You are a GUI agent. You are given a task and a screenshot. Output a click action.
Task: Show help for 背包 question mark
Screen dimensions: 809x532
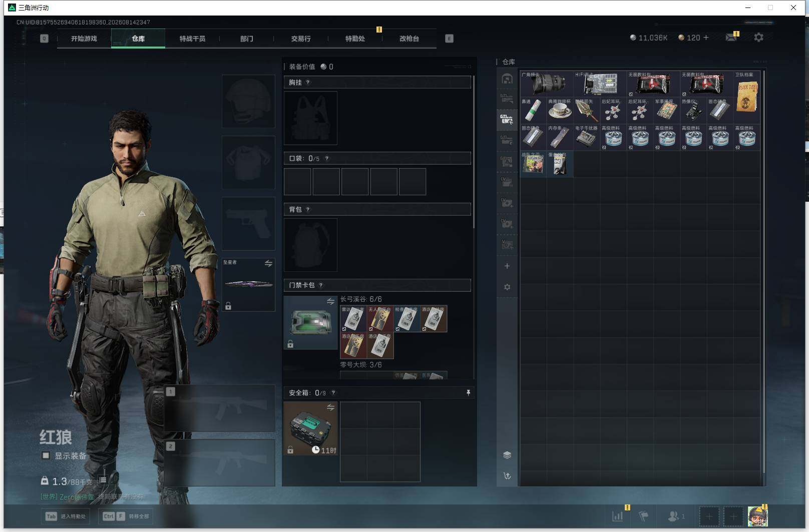coord(308,210)
